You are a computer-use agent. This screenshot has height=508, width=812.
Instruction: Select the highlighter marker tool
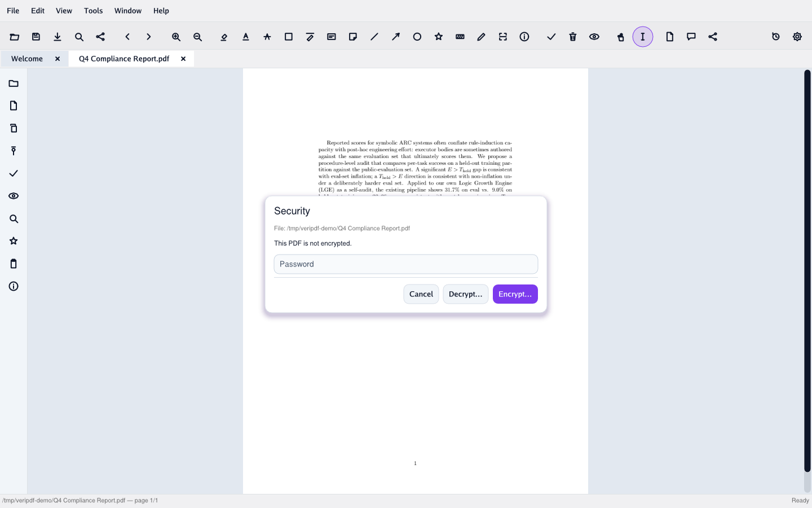224,37
